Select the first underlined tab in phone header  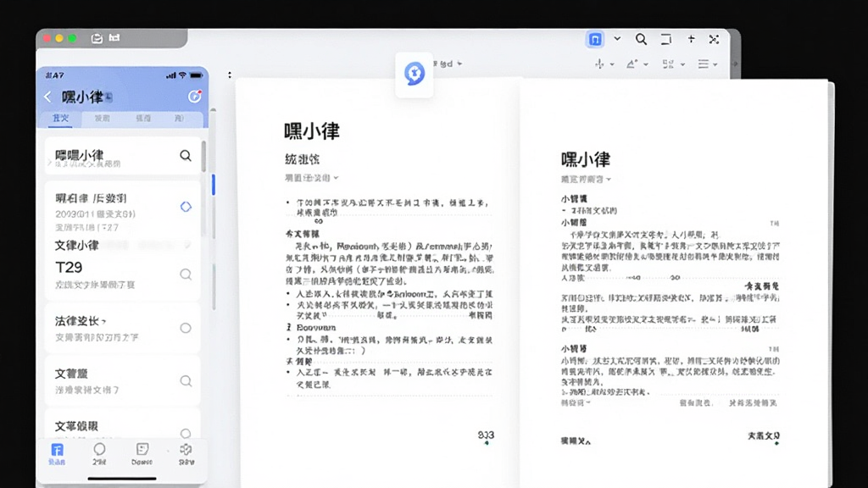[x=60, y=119]
